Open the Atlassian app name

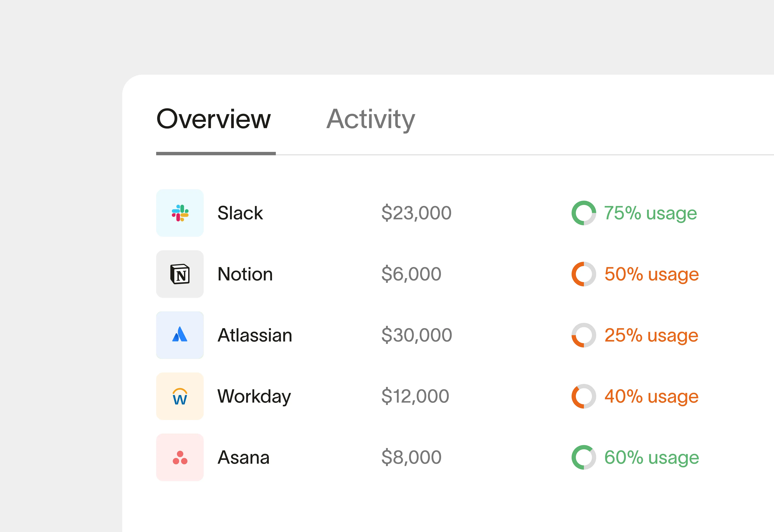(255, 335)
